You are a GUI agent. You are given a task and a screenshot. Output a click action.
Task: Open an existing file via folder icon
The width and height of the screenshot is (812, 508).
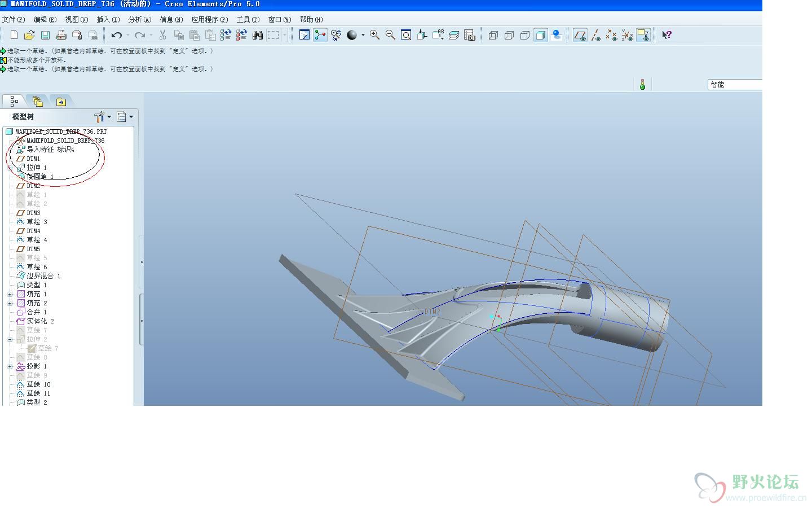[x=29, y=35]
